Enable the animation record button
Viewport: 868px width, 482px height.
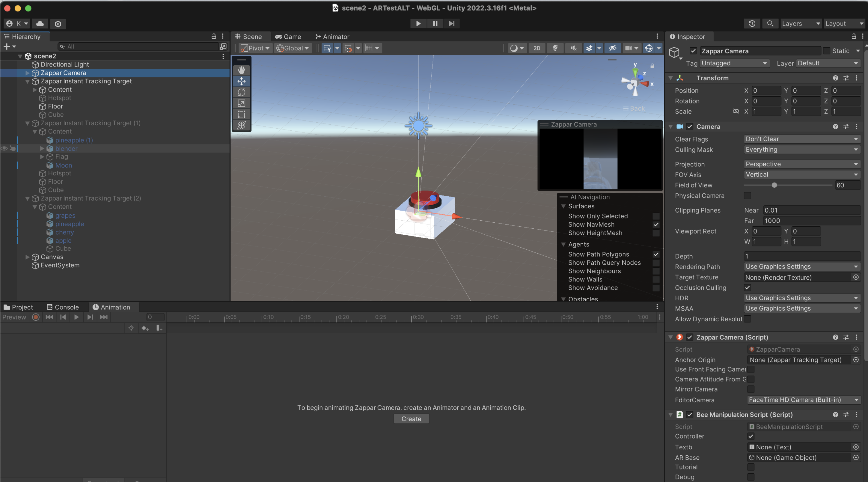pyautogui.click(x=36, y=317)
